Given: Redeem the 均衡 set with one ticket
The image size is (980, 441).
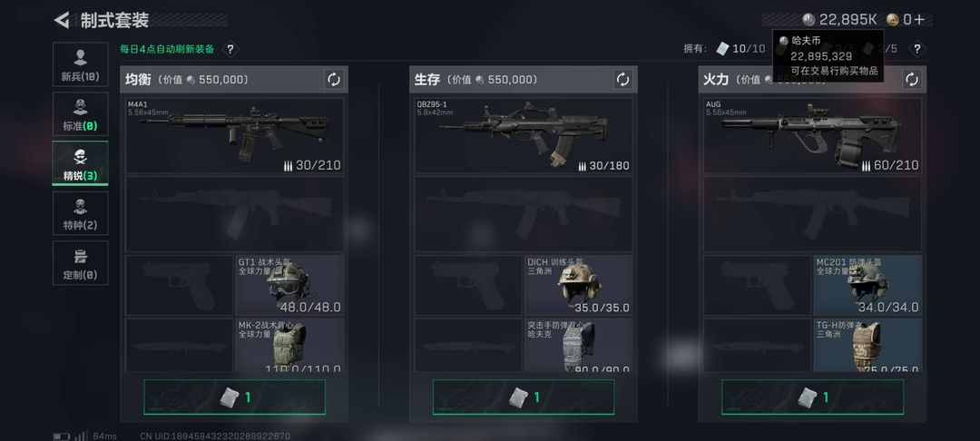Looking at the screenshot, I should point(234,397).
